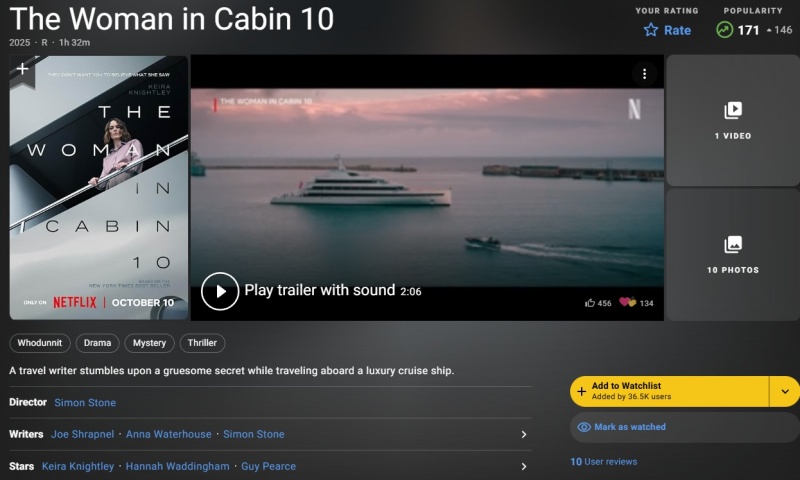The image size is (800, 480).
Task: Open the 10 Photos gallery tile
Action: [733, 255]
